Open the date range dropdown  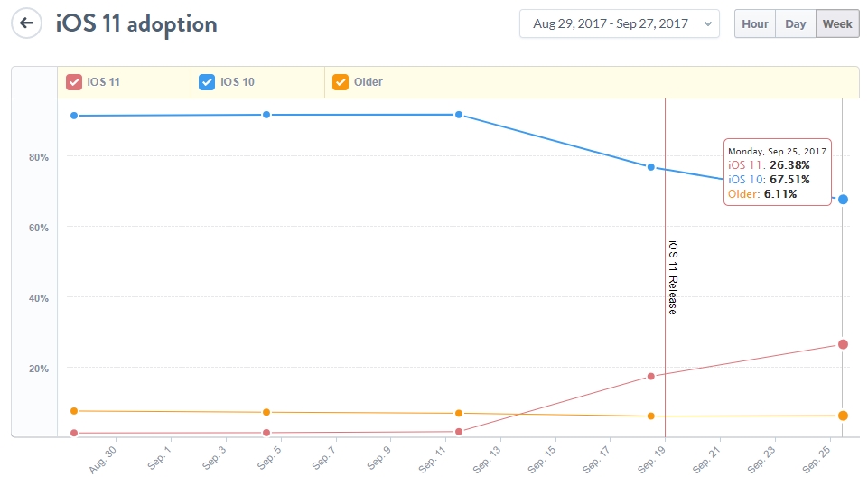(619, 23)
